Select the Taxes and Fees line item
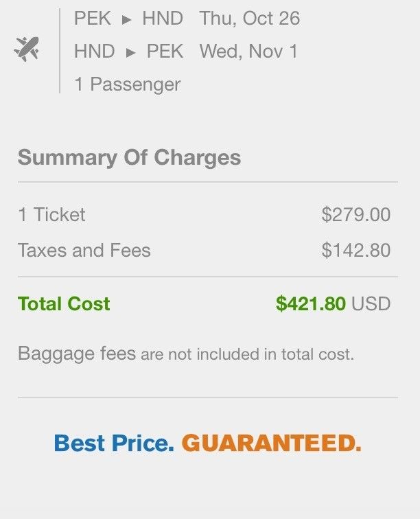 (x=84, y=250)
